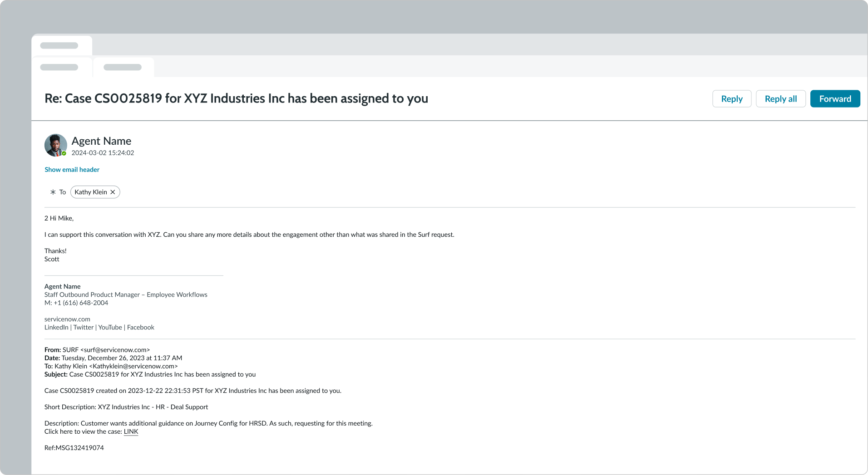Click the Agent Name profile avatar
Screen dimensions: 868x475
tap(55, 145)
